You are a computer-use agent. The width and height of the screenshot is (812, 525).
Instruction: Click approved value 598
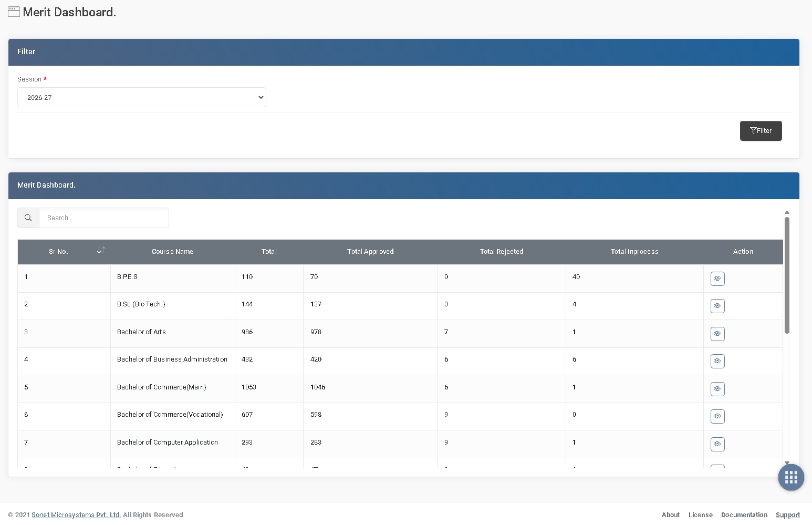click(x=316, y=415)
